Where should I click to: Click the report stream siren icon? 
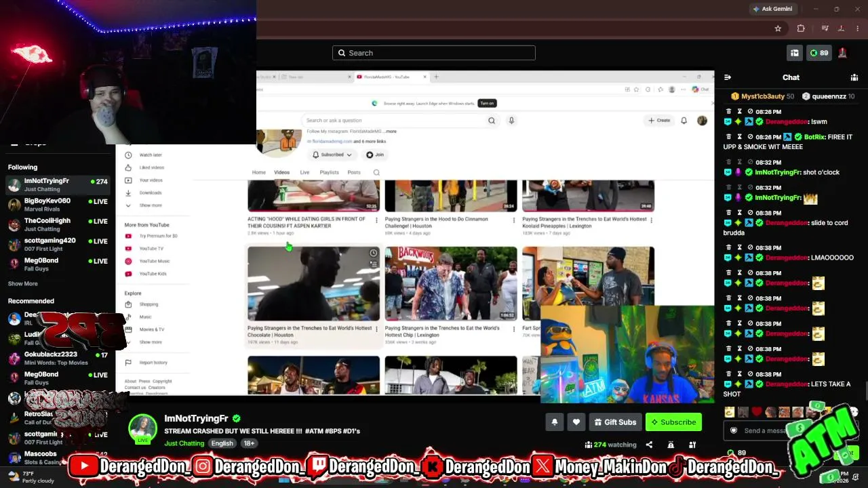pyautogui.click(x=671, y=445)
